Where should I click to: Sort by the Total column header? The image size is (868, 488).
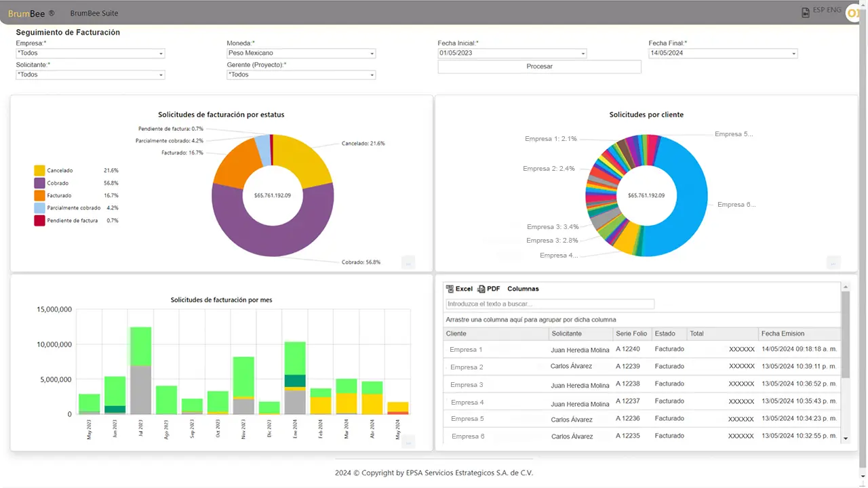tap(722, 333)
